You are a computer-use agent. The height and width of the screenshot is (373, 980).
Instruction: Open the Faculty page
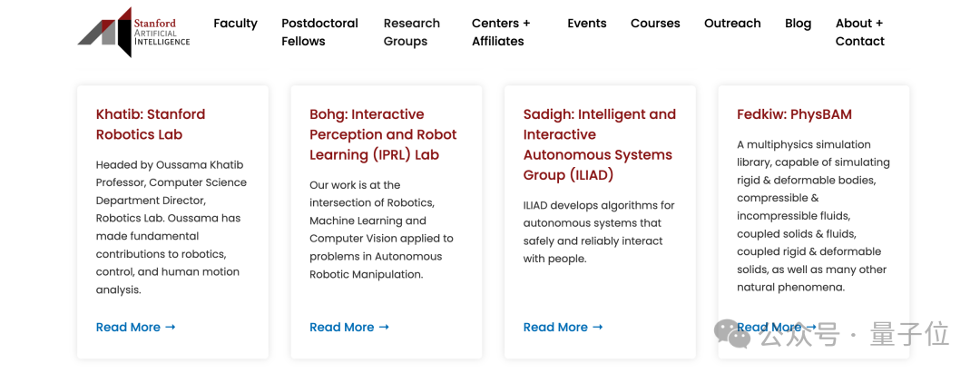pos(235,24)
